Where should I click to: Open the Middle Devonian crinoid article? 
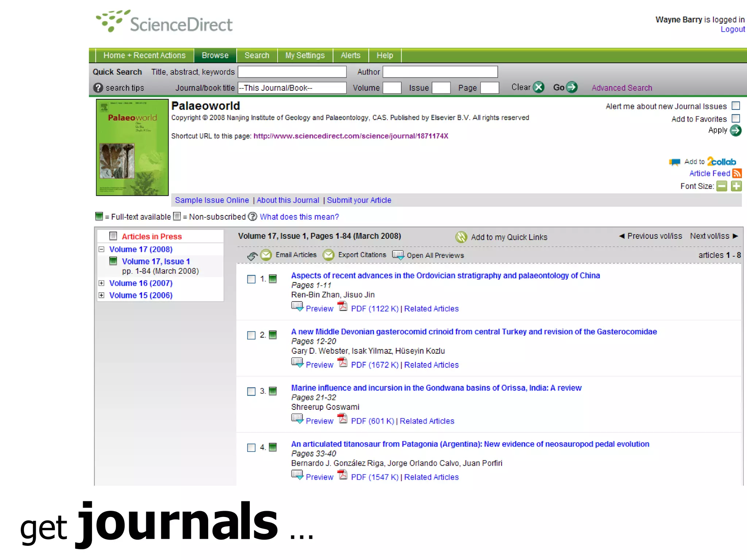(x=474, y=332)
